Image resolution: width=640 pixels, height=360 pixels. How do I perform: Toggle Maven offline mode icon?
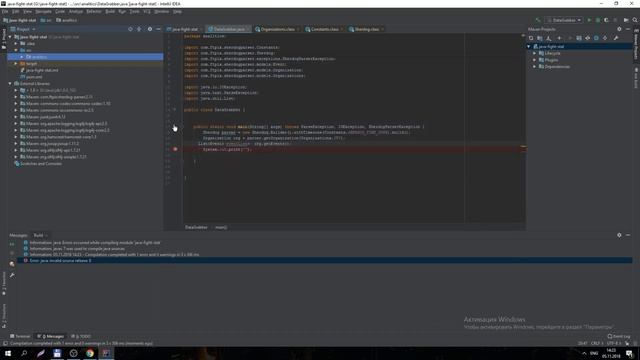point(588,38)
